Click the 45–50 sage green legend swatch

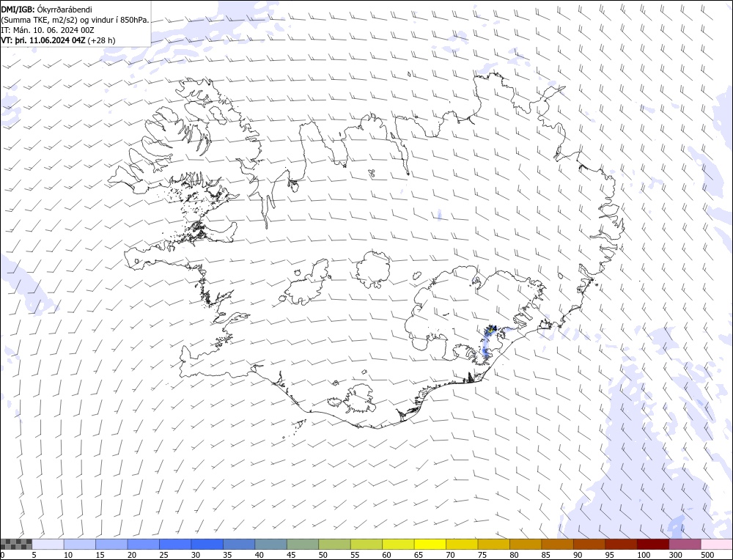coord(303,544)
